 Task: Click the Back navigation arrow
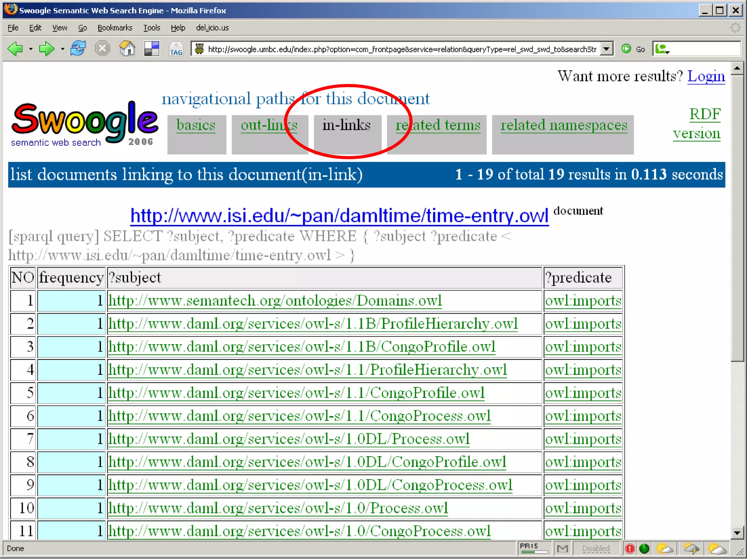click(15, 48)
